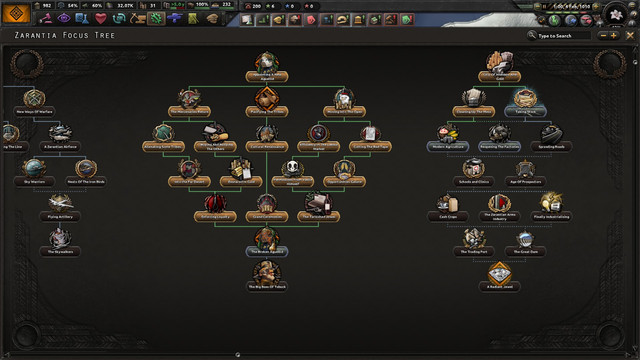Click the 60% war support indicator
Viewport: 640px width, 360px height.
pos(97,6)
